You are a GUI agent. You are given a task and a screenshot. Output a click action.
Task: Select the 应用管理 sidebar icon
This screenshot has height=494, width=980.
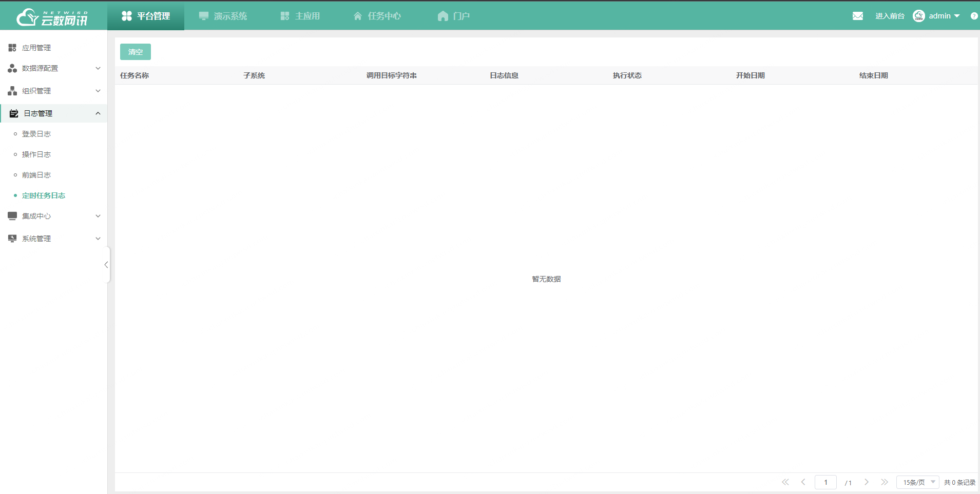(x=12, y=47)
